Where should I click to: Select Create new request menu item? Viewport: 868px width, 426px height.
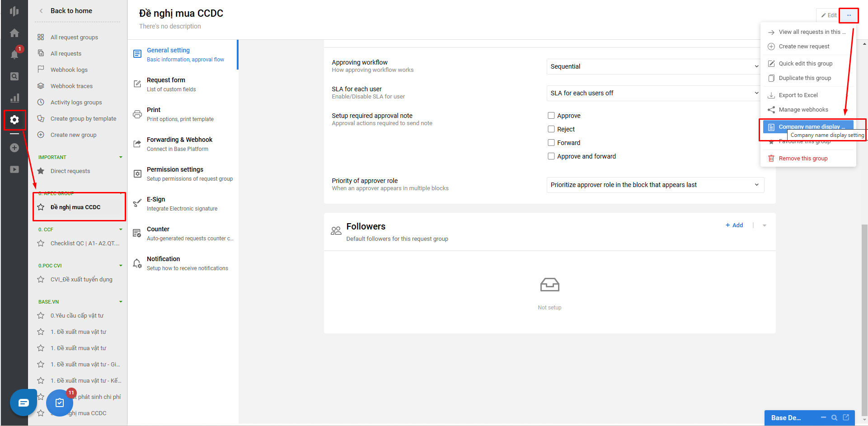(x=808, y=47)
